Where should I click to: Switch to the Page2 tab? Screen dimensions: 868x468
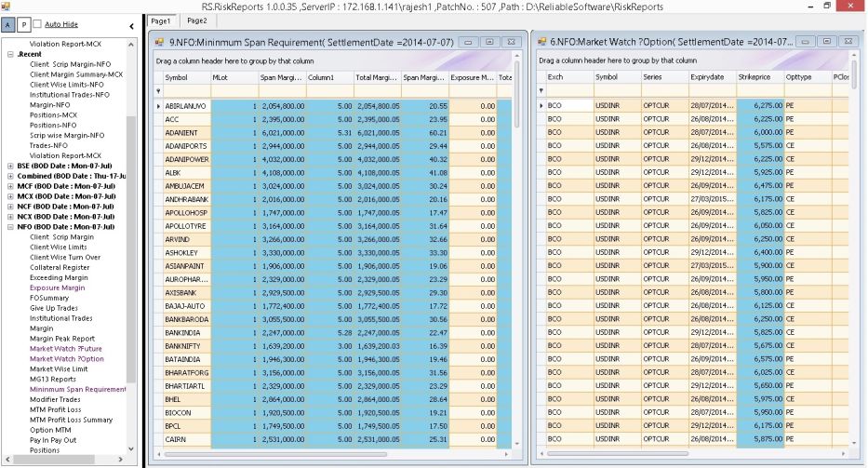pos(197,20)
